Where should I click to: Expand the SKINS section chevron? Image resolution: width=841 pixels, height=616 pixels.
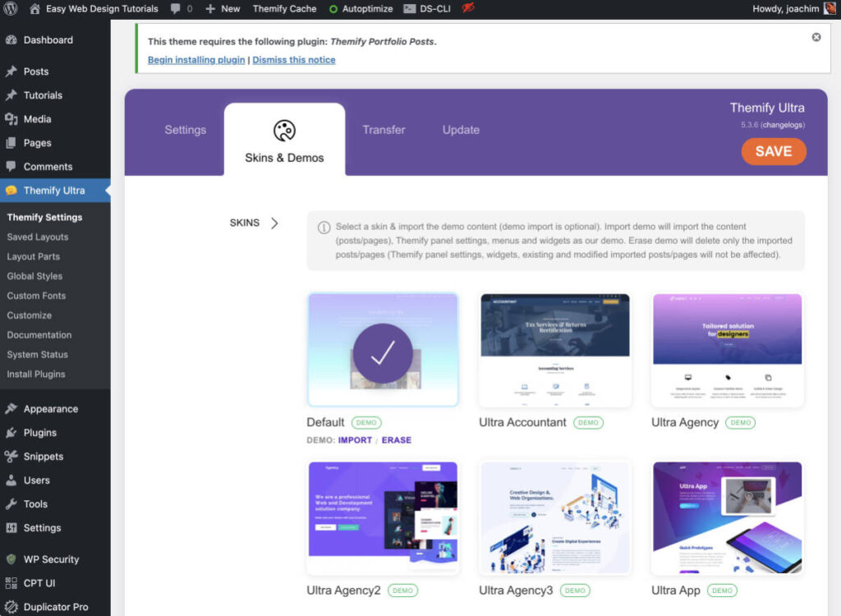tap(275, 222)
